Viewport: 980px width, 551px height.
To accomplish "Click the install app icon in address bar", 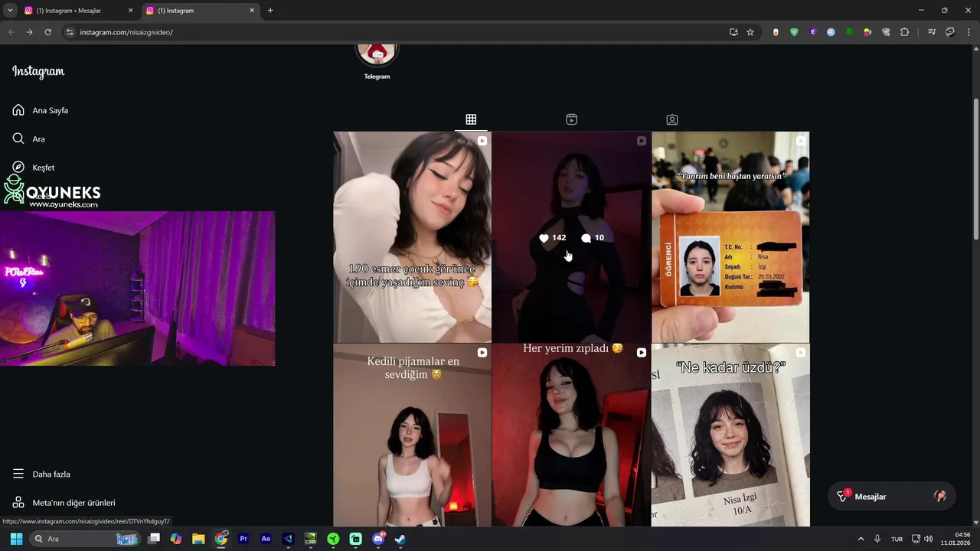I will pyautogui.click(x=733, y=32).
